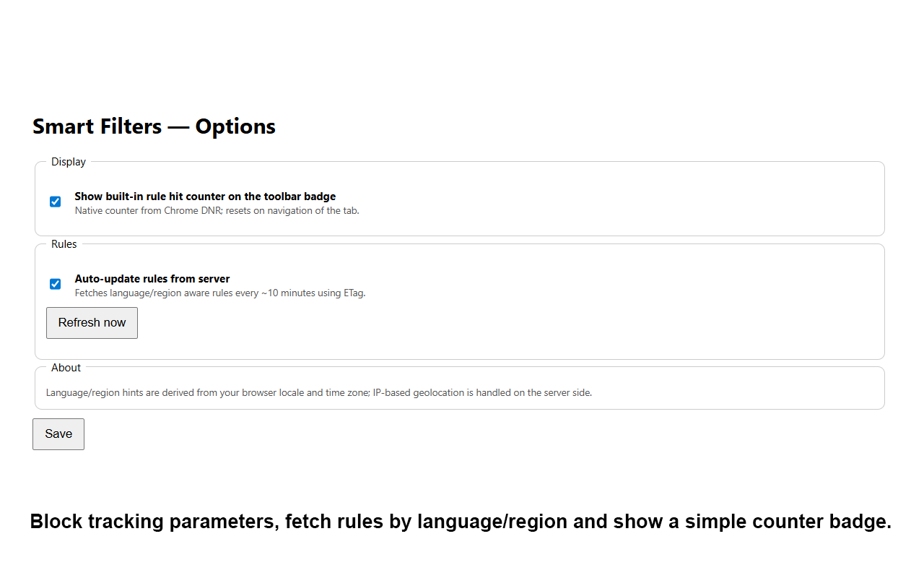Click the 'Smart Filters — Options' page heading
This screenshot has width=924, height=578.
tap(154, 126)
